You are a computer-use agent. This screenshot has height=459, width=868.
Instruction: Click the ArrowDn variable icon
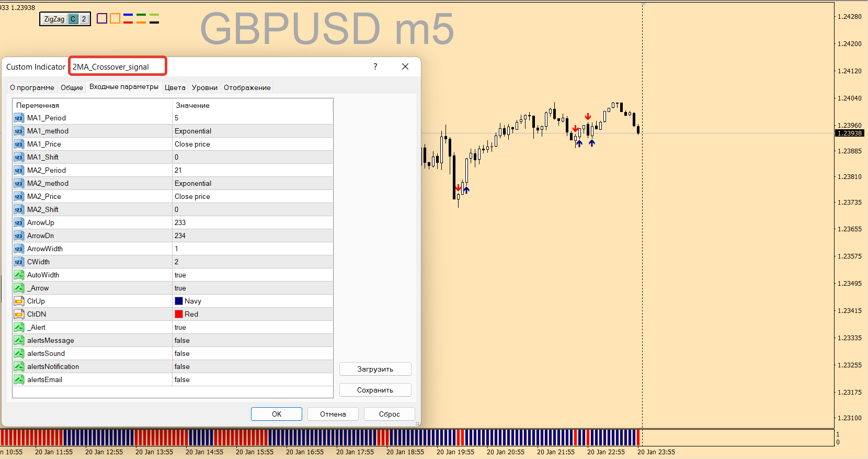(19, 236)
